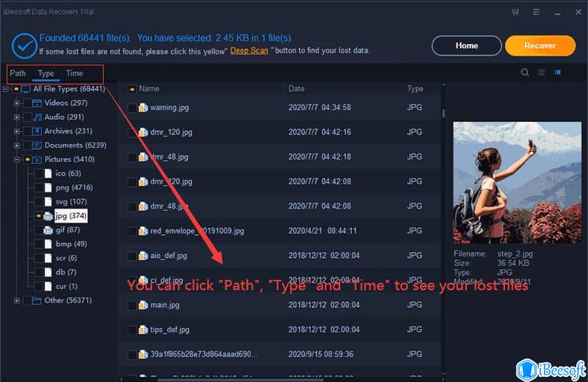This screenshot has height=382, width=588.
Task: Click the ico file type icon
Action: point(48,173)
